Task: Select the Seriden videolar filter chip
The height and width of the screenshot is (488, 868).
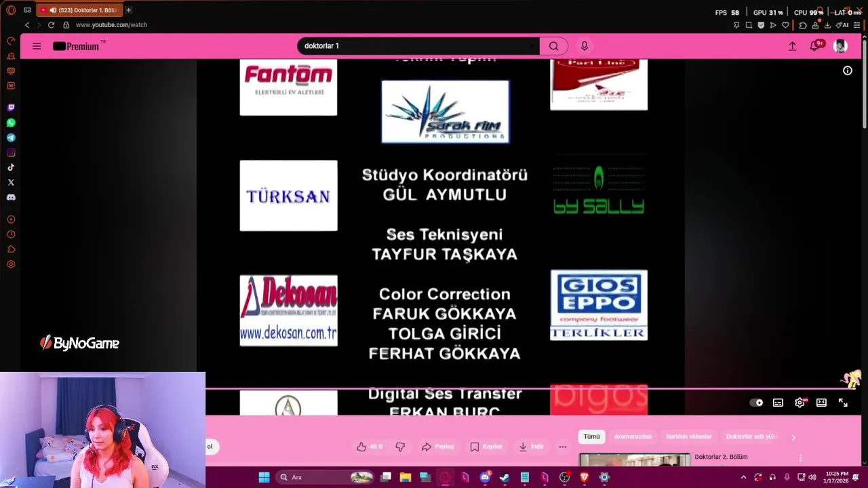Action: point(689,436)
